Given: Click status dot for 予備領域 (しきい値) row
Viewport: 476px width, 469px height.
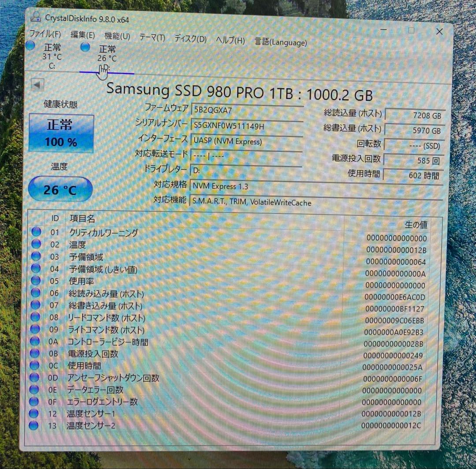Looking at the screenshot, I should point(36,268).
